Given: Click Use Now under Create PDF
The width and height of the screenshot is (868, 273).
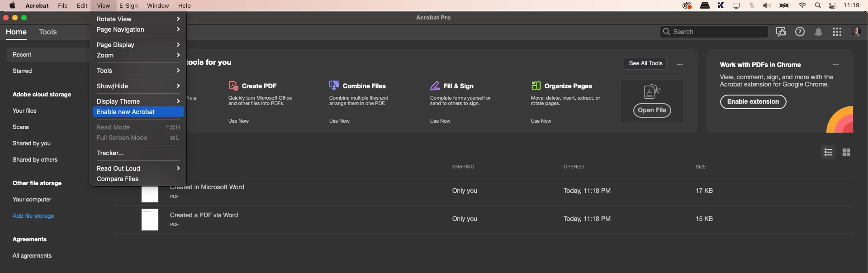Looking at the screenshot, I should (x=238, y=121).
